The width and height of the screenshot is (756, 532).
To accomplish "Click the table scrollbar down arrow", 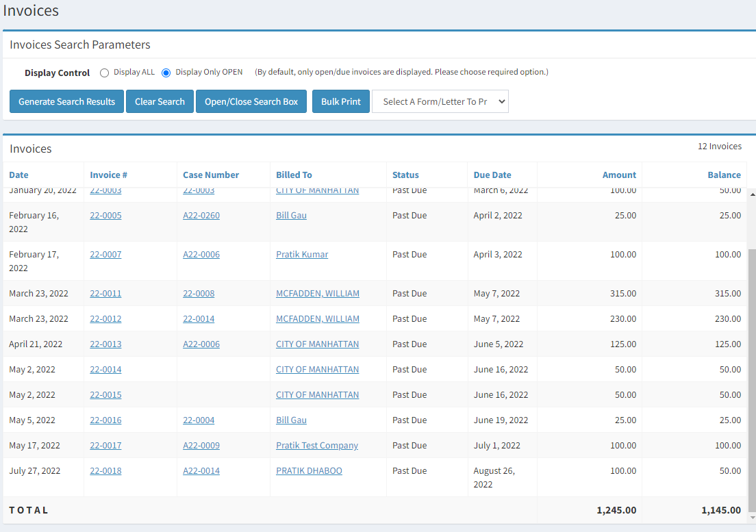I will [752, 518].
